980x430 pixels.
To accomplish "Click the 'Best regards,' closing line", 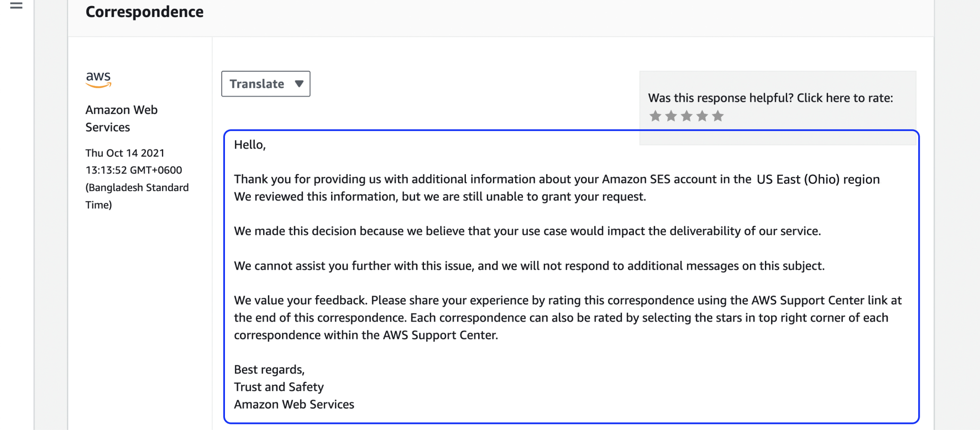I will point(269,370).
